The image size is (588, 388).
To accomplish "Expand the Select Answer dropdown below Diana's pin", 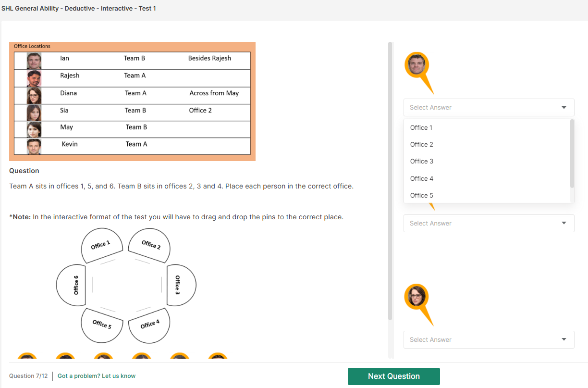I will click(x=489, y=340).
